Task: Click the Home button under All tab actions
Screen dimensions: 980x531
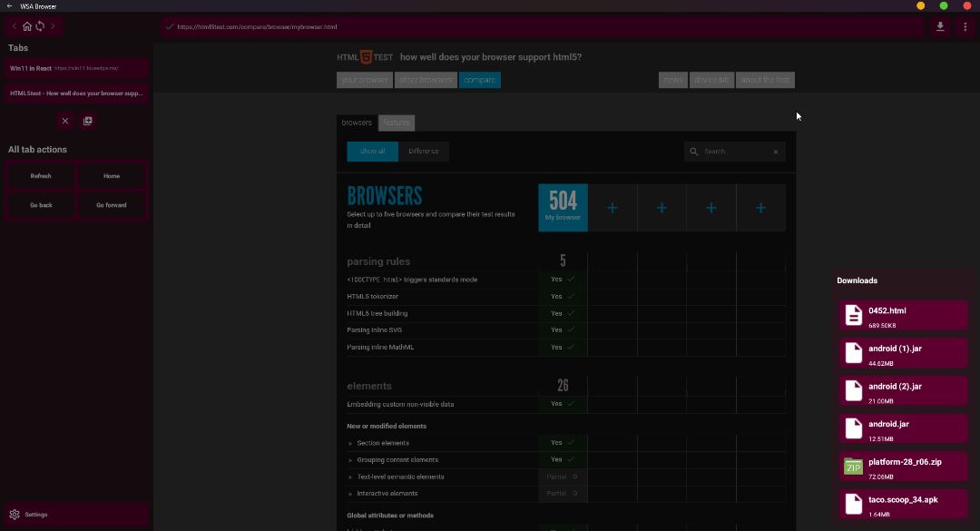Action: tap(112, 176)
